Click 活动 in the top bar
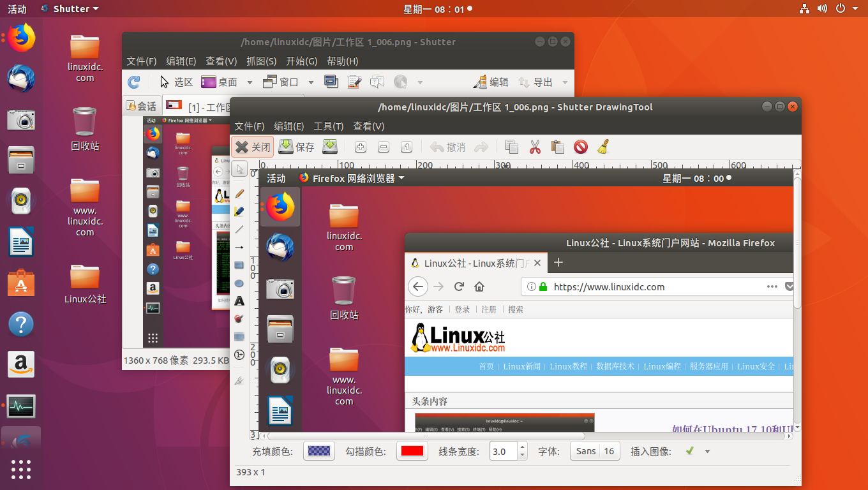 (x=17, y=9)
